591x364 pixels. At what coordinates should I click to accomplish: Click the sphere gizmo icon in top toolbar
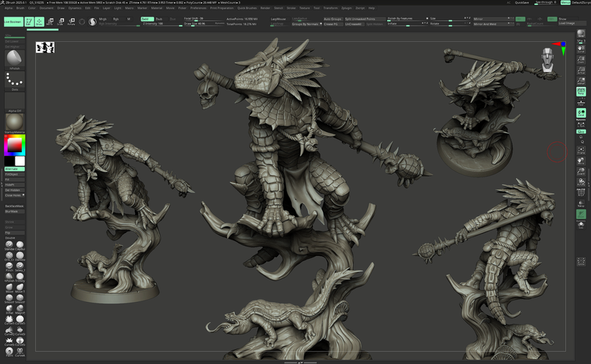point(81,22)
